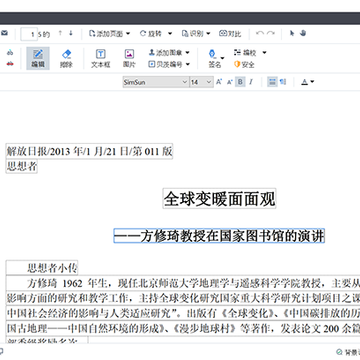Go to previous page with up arrow
This screenshot has height=360, width=360.
(60, 33)
